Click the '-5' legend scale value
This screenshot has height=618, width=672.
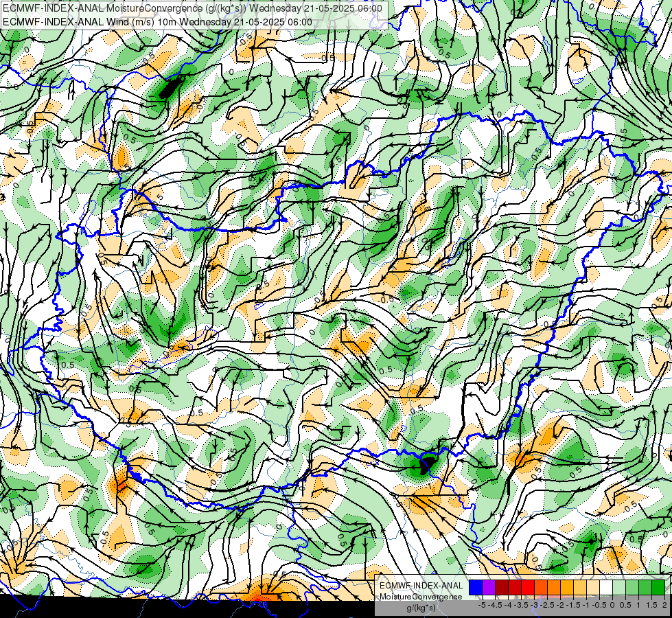click(x=482, y=605)
